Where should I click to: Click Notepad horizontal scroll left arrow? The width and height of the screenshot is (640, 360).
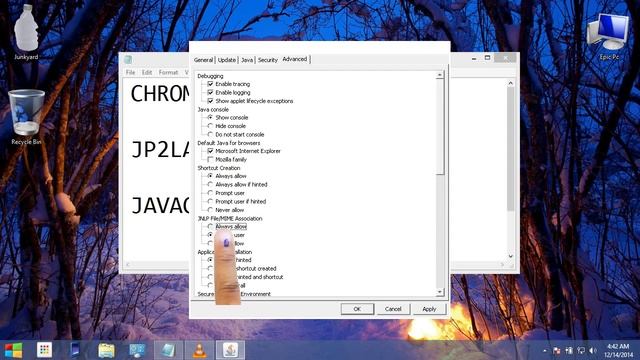[127, 264]
